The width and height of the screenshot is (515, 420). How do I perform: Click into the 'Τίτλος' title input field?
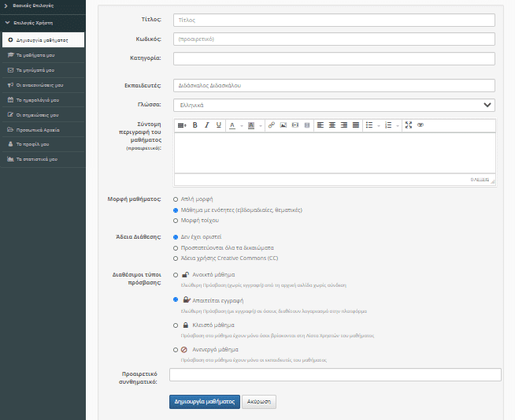tap(334, 20)
